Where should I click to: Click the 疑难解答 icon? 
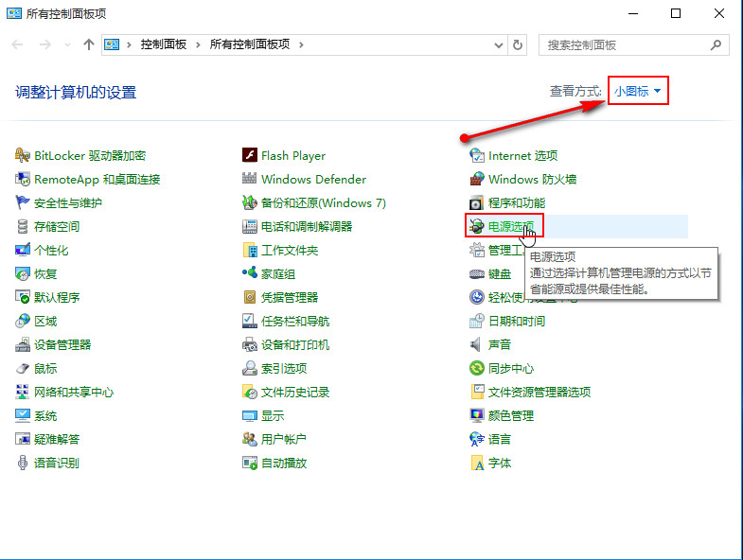point(23,439)
